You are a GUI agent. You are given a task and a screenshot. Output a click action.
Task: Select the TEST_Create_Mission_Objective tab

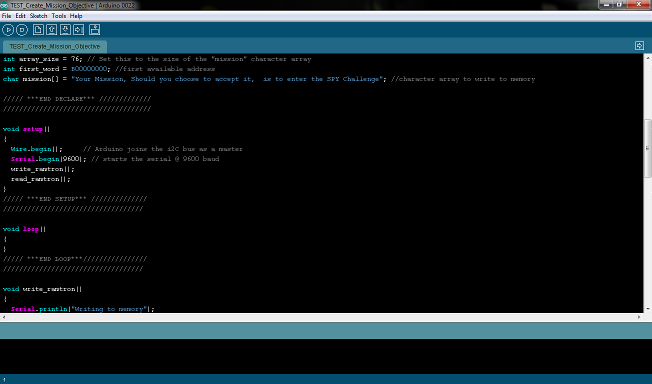coord(54,46)
